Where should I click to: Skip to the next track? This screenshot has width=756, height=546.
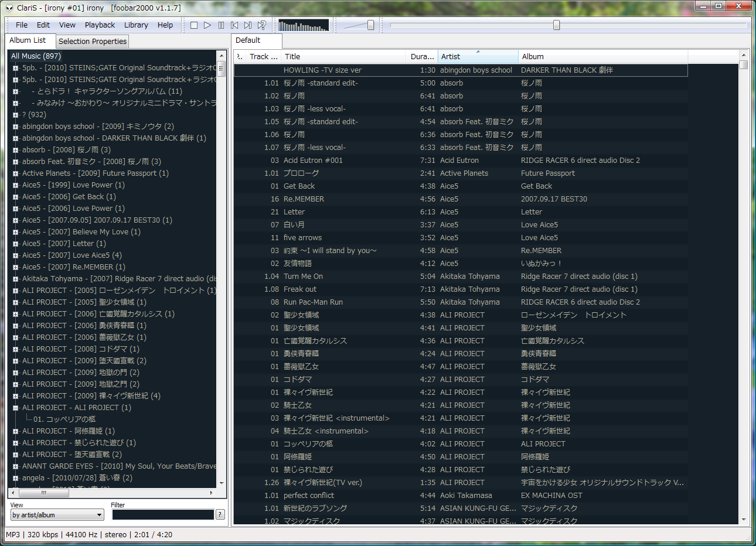coord(248,25)
